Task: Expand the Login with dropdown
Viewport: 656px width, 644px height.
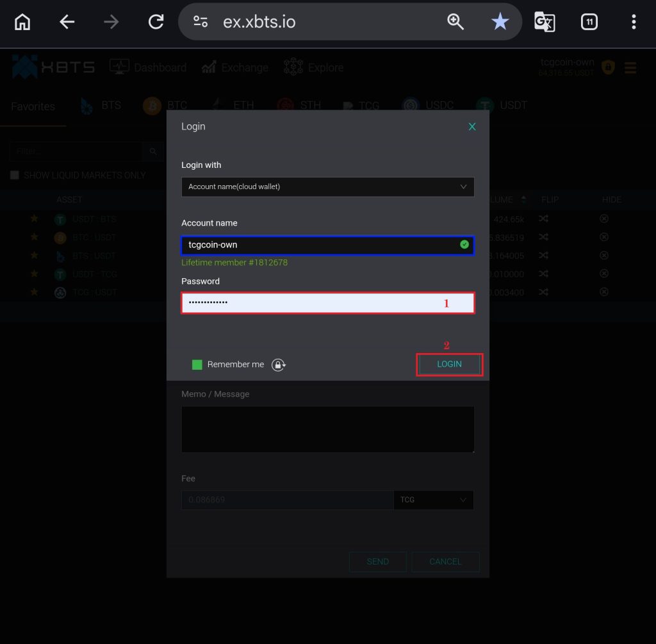Action: (x=327, y=186)
